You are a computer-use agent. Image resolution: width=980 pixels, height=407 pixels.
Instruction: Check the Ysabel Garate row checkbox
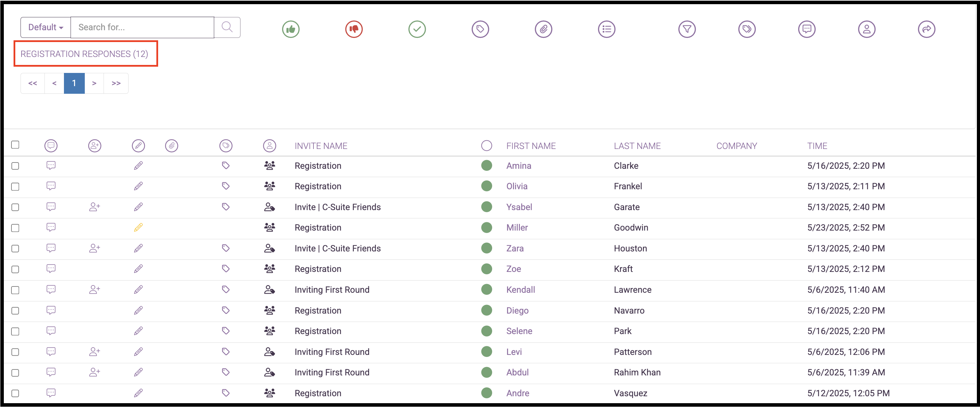click(x=15, y=207)
